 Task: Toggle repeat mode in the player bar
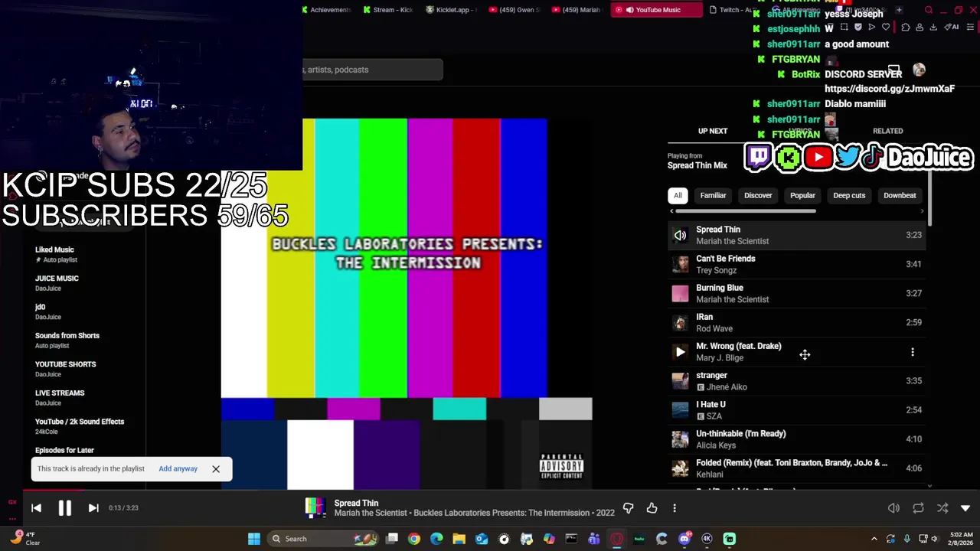[x=918, y=508]
